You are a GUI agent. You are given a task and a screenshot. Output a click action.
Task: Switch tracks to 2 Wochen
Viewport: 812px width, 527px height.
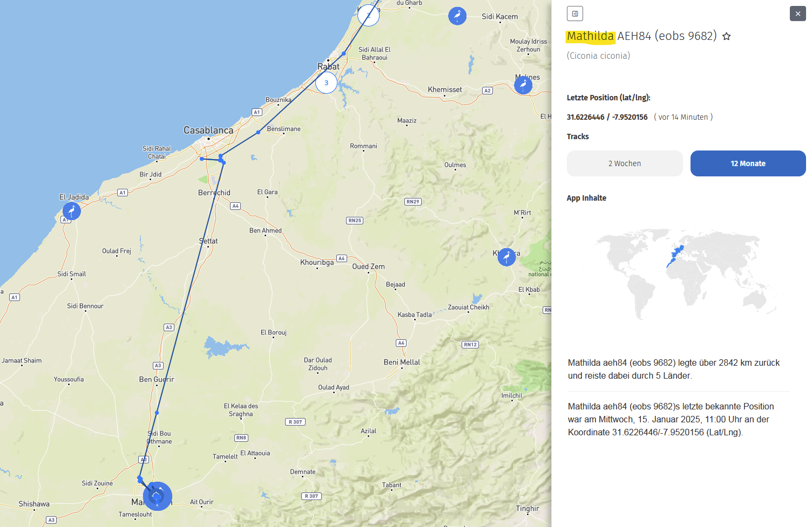tap(624, 163)
